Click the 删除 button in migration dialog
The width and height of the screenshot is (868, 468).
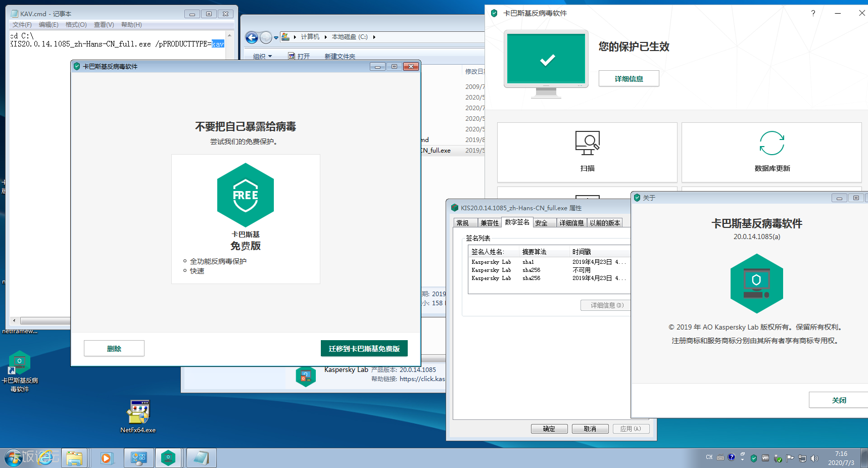(114, 348)
